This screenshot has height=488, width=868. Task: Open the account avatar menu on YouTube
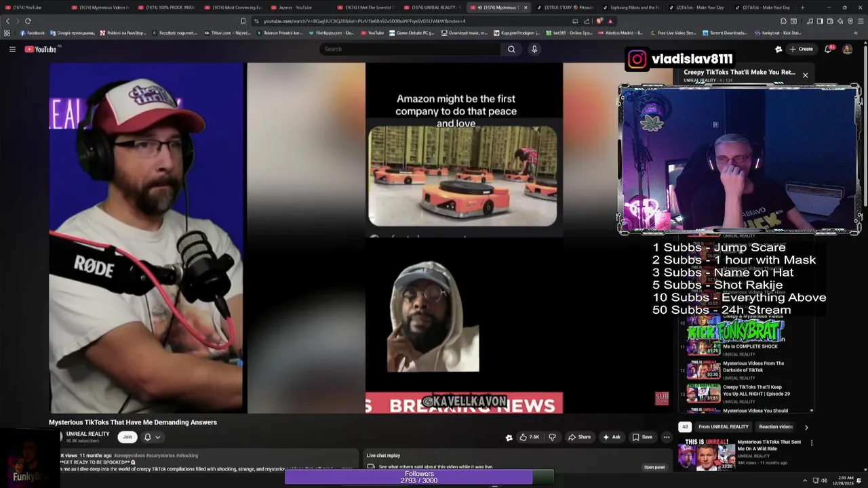[x=847, y=49]
